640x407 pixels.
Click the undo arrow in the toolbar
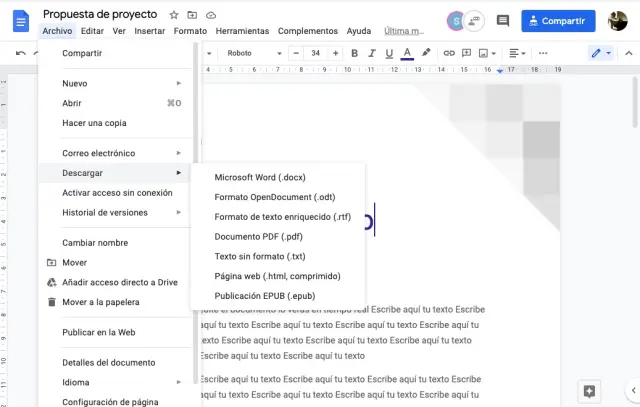tap(21, 53)
